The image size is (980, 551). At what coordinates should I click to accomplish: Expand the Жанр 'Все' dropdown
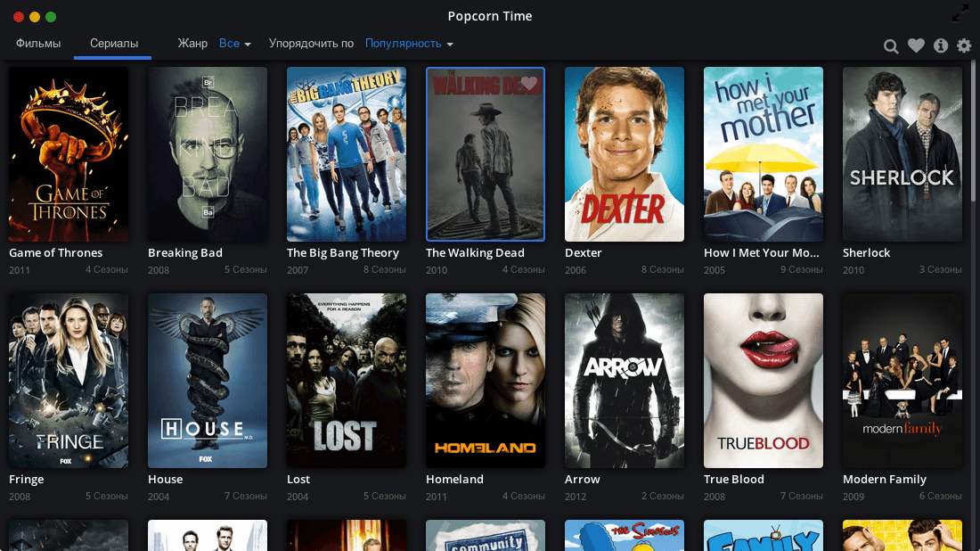235,44
